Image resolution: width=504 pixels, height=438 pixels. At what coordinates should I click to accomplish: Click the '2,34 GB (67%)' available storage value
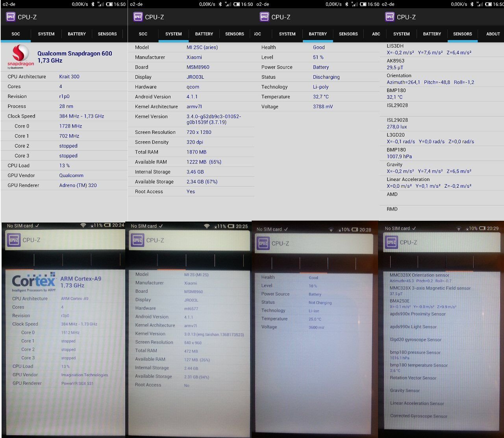pyautogui.click(x=202, y=182)
